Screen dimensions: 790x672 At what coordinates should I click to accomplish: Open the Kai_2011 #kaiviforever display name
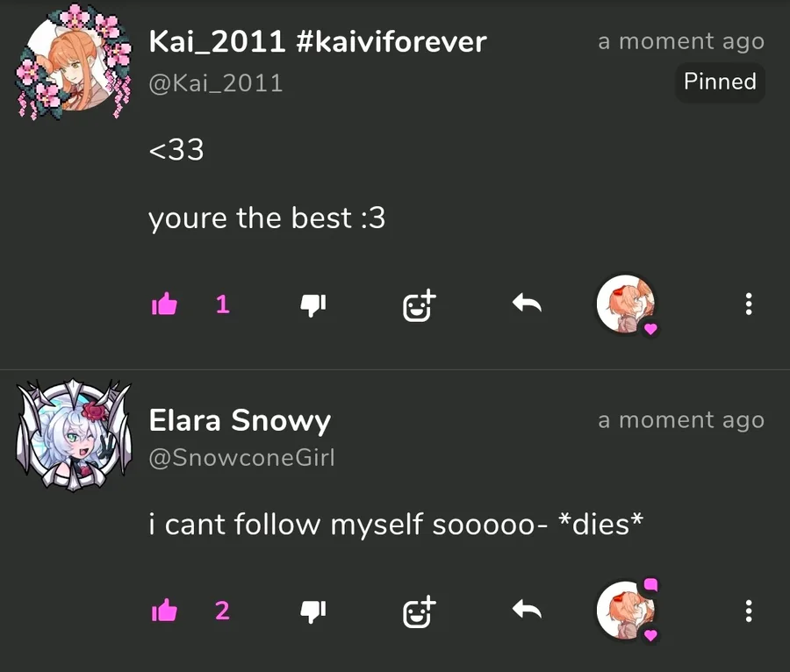tap(318, 41)
